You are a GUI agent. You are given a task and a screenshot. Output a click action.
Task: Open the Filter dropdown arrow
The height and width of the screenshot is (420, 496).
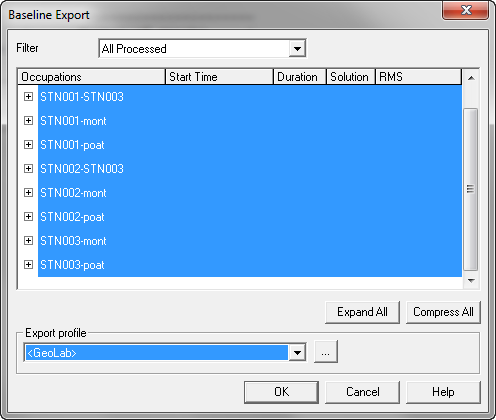point(297,49)
